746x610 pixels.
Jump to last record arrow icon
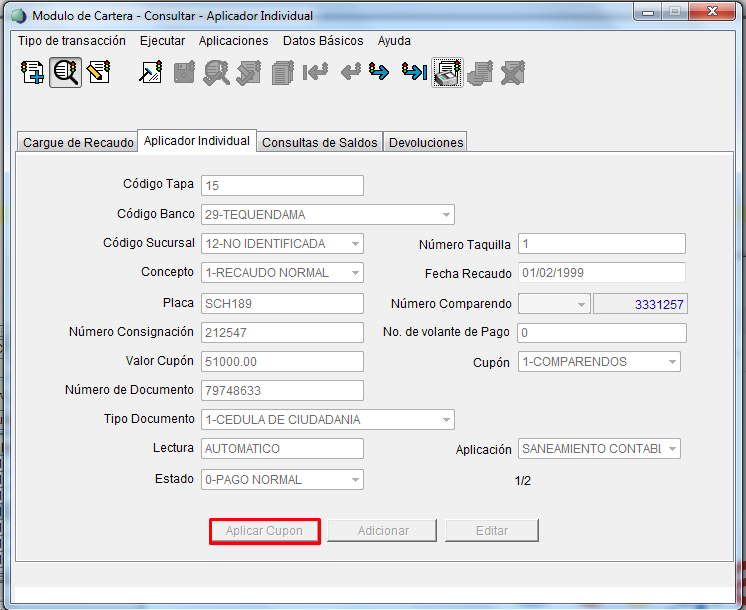pyautogui.click(x=414, y=72)
